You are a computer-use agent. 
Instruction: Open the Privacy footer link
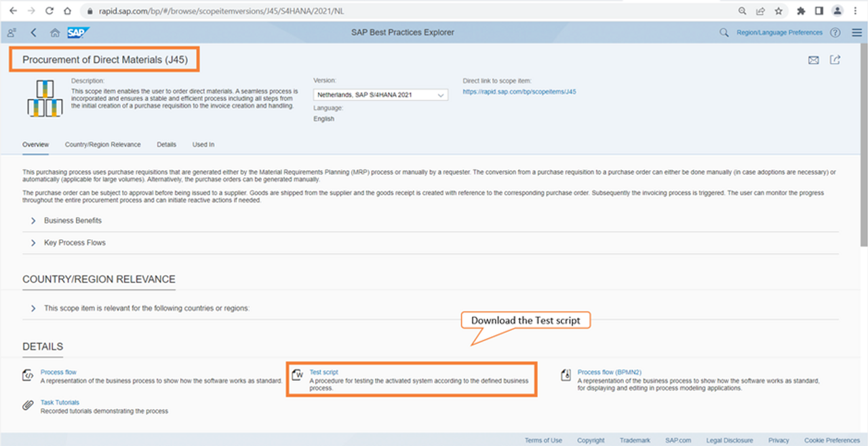(x=778, y=440)
